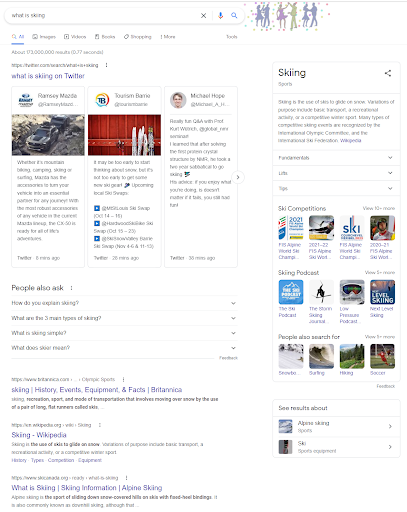Switch to the Images tab
Viewport: 407px width, 512px height.
[44, 37]
